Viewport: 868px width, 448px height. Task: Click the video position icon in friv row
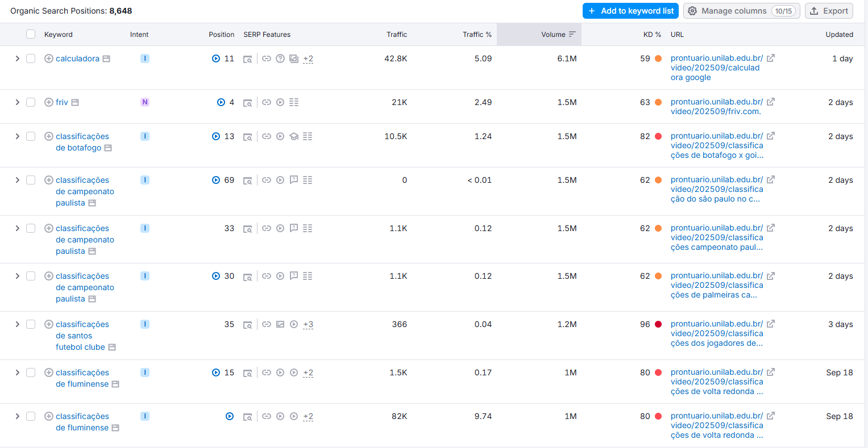(x=221, y=102)
